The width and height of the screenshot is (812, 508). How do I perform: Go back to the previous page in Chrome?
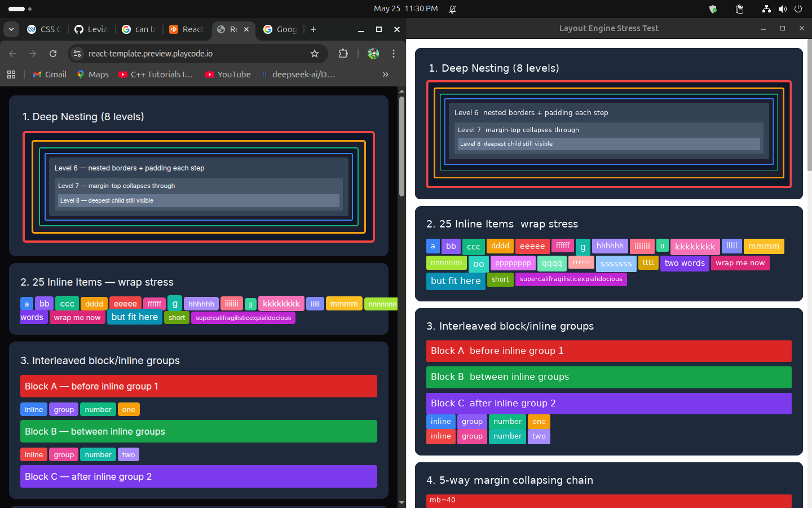coord(12,54)
